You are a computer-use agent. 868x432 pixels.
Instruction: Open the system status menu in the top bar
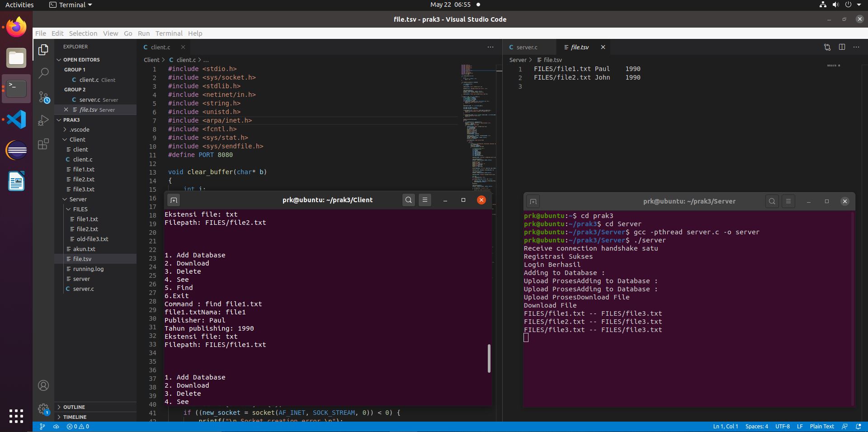pos(841,5)
